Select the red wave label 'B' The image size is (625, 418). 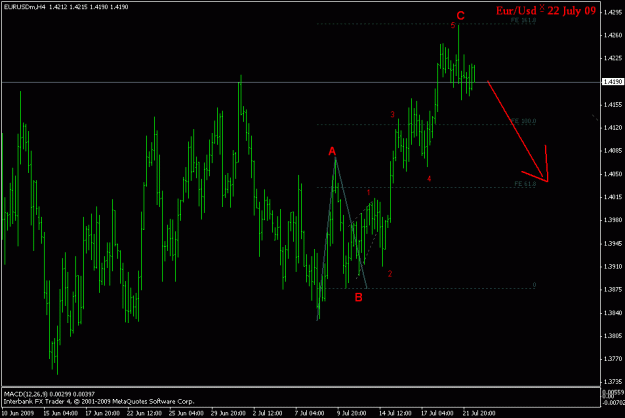pyautogui.click(x=358, y=297)
